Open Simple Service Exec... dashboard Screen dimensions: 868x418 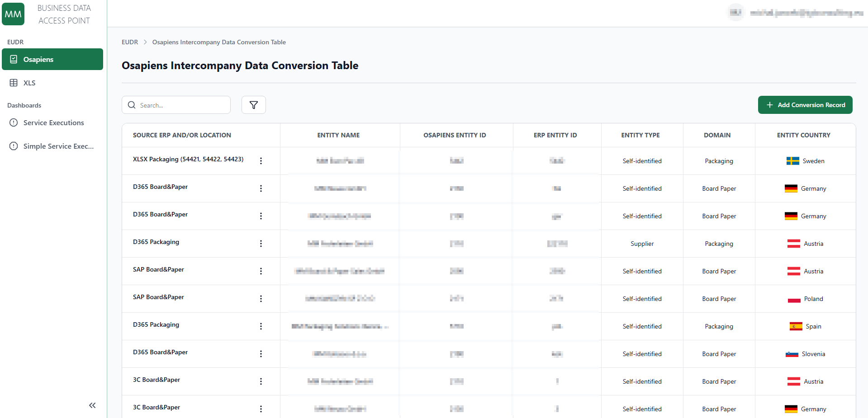pos(52,146)
